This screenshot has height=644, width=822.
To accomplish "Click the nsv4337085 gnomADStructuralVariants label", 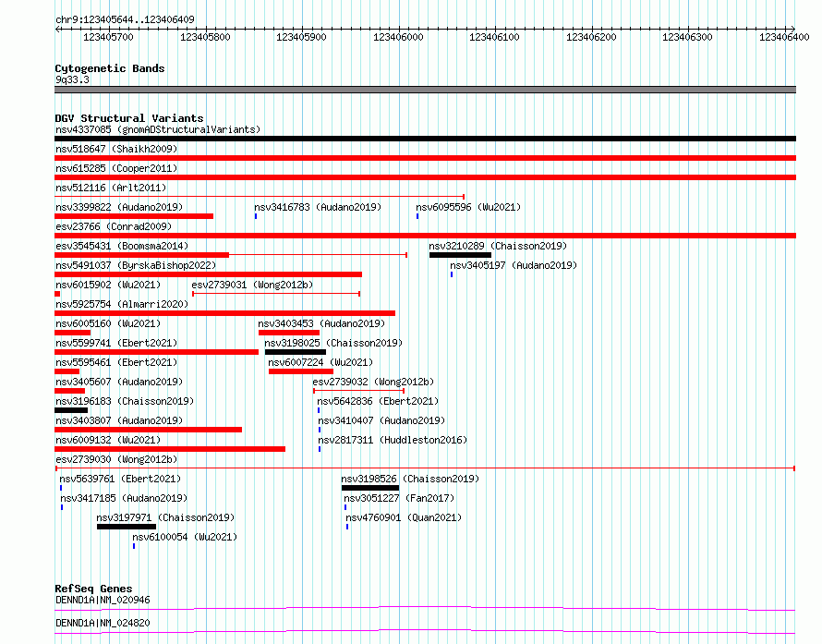I will pos(158,129).
